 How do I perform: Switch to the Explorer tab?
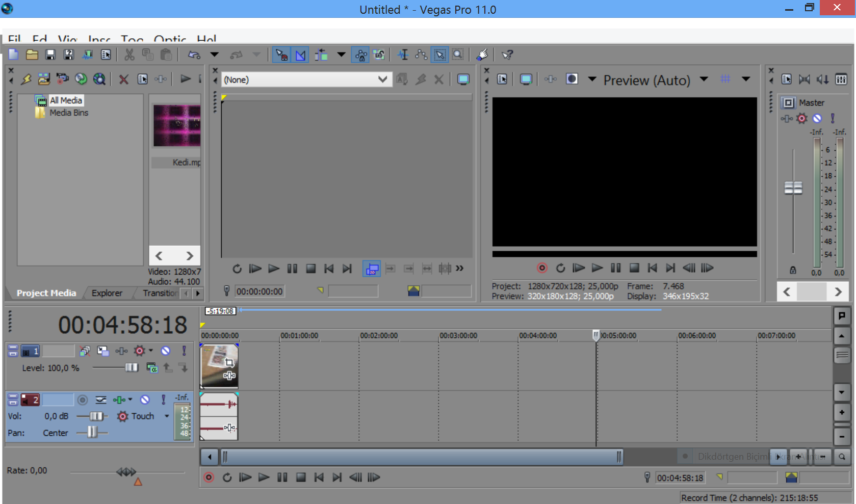point(107,293)
